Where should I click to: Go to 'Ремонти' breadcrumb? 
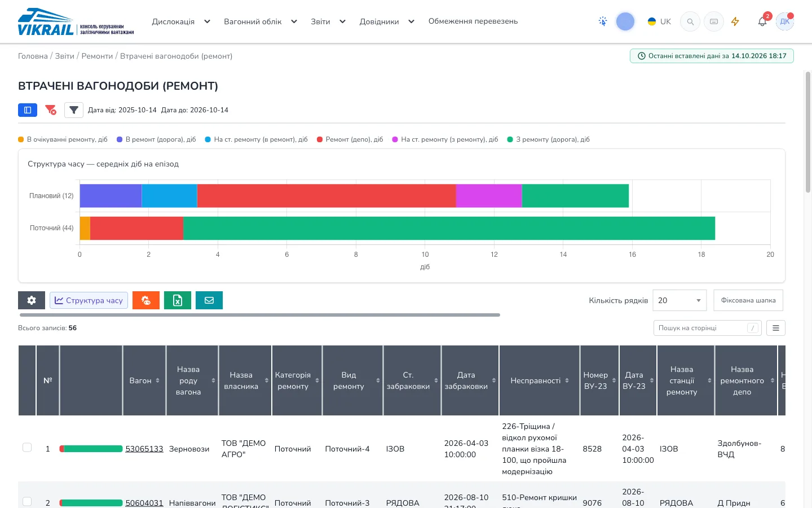click(97, 56)
